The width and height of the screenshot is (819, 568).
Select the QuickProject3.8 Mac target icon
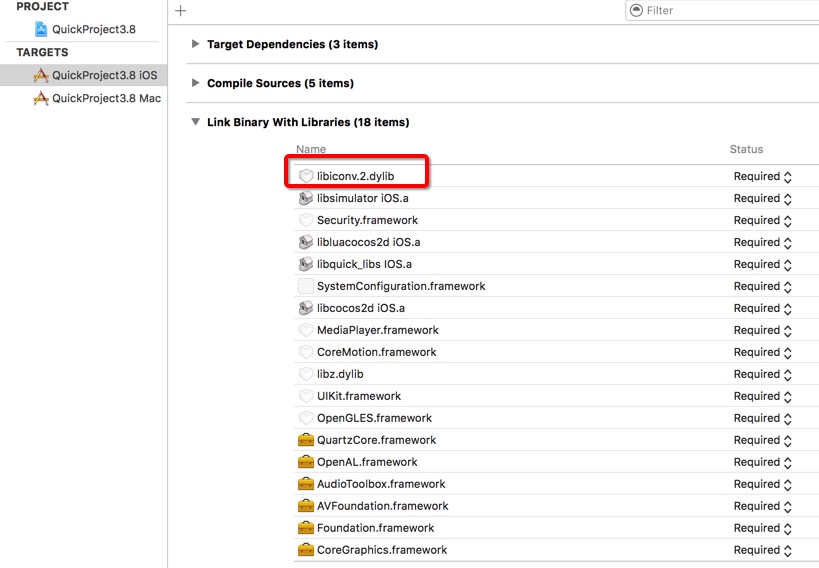(x=41, y=98)
